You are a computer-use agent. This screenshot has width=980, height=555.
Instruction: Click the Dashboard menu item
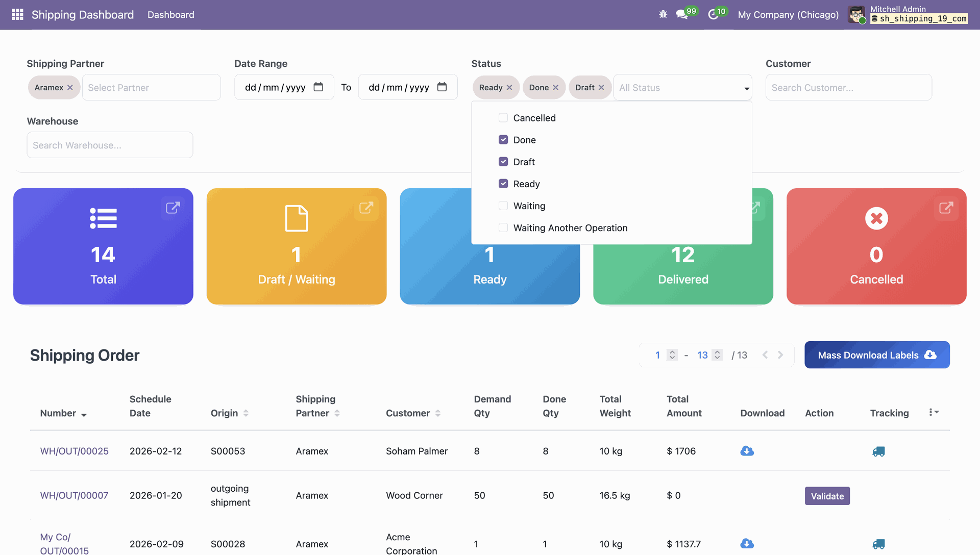click(x=170, y=15)
